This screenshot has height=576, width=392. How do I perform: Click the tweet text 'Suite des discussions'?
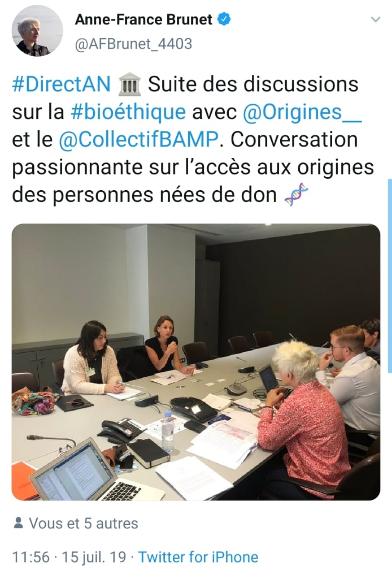(253, 84)
